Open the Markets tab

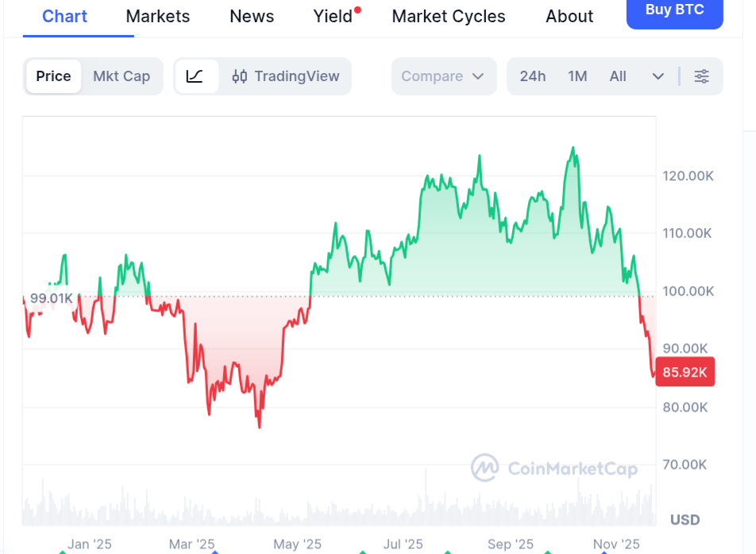(x=158, y=17)
